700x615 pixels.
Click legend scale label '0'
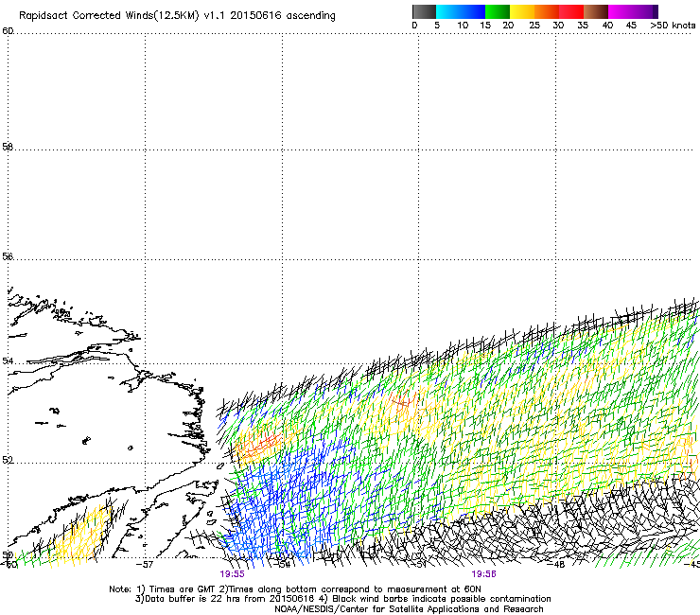(x=414, y=26)
